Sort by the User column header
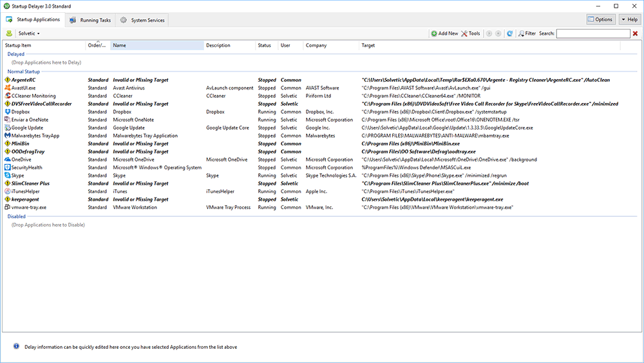 290,45
